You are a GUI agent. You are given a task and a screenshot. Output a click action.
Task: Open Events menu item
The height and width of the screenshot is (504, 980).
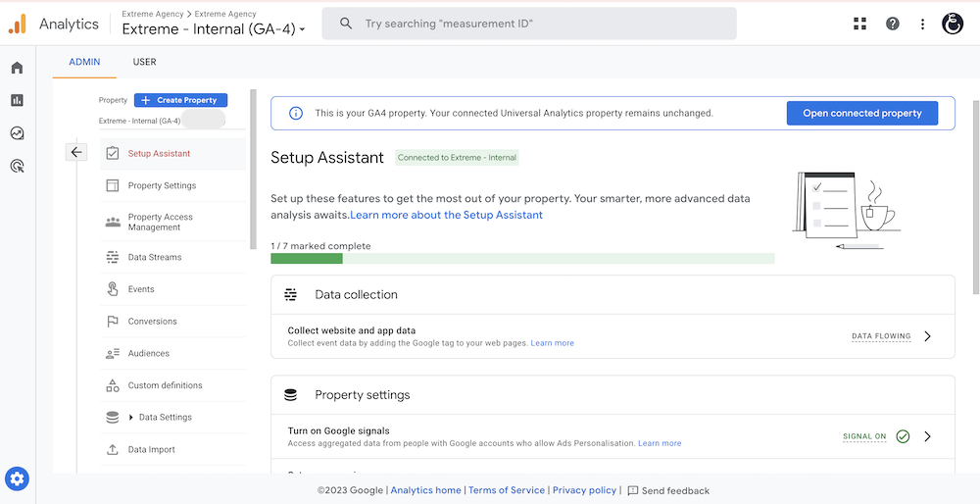173,289
